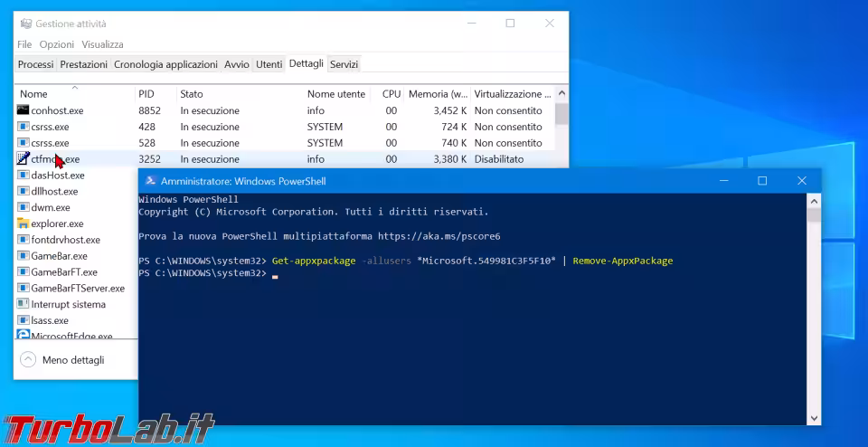This screenshot has height=447, width=868.
Task: Select the conhost.exe row name
Action: 57,110
